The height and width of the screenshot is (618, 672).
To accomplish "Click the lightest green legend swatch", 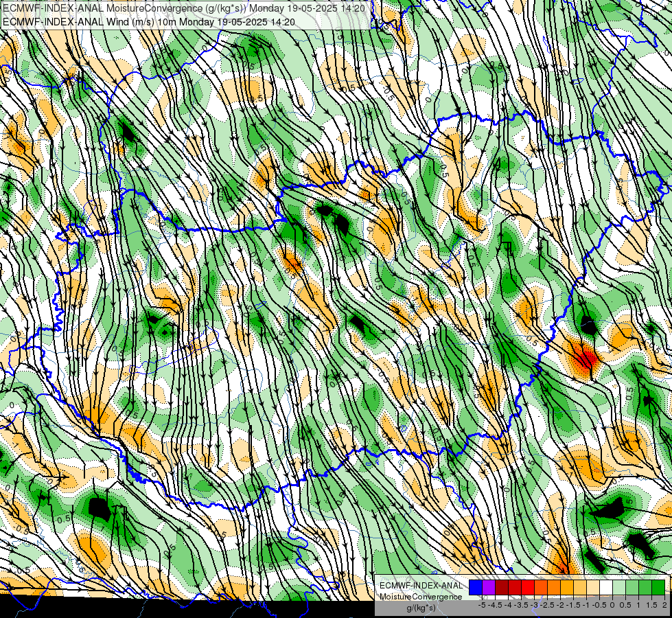I will [x=619, y=587].
